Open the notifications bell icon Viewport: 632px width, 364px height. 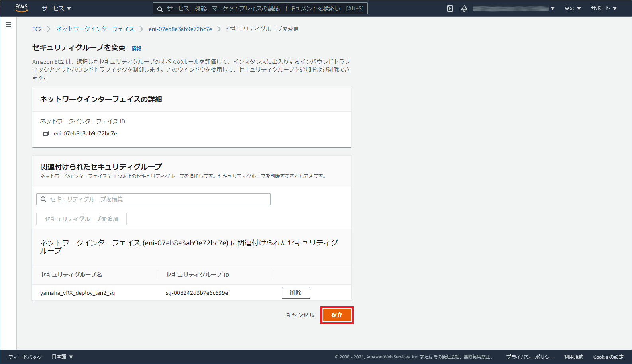point(464,8)
